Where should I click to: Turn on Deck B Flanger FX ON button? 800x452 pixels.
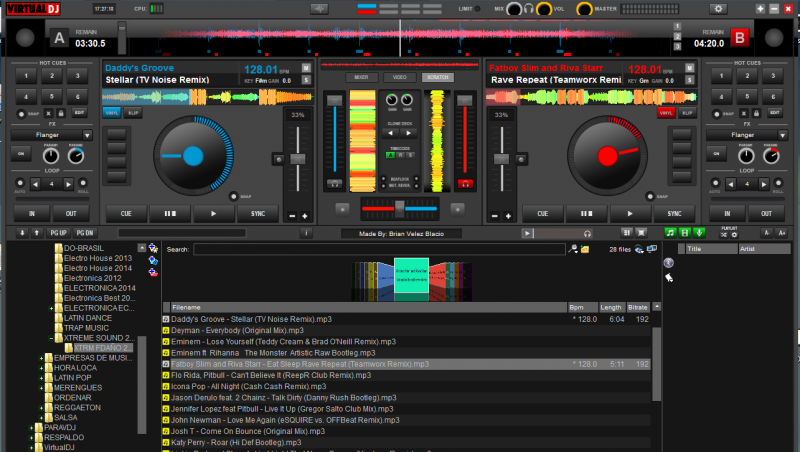coord(716,154)
